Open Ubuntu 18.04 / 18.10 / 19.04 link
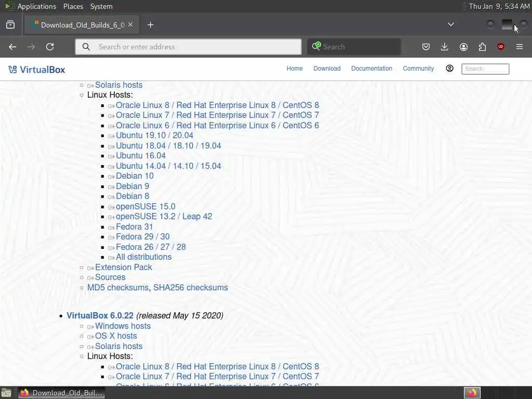The width and height of the screenshot is (532, 399). tap(168, 145)
